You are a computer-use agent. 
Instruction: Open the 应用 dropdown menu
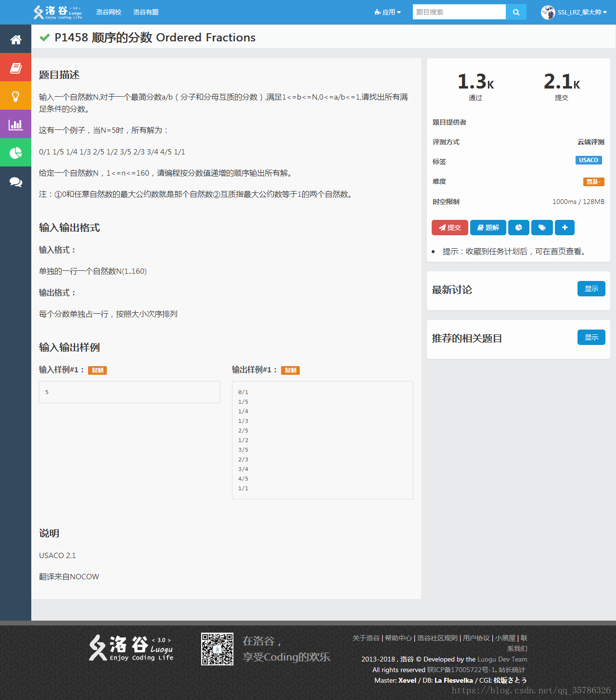point(387,12)
